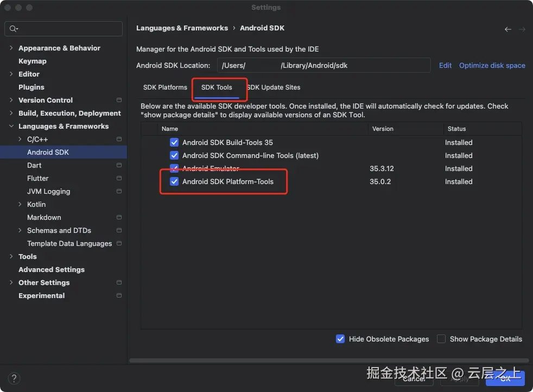Click Edit link for SDK location
533x392 pixels.
(445, 65)
